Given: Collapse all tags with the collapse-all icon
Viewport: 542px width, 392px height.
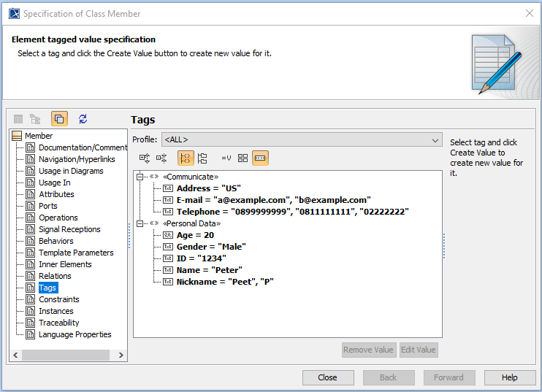Looking at the screenshot, I should (161, 158).
